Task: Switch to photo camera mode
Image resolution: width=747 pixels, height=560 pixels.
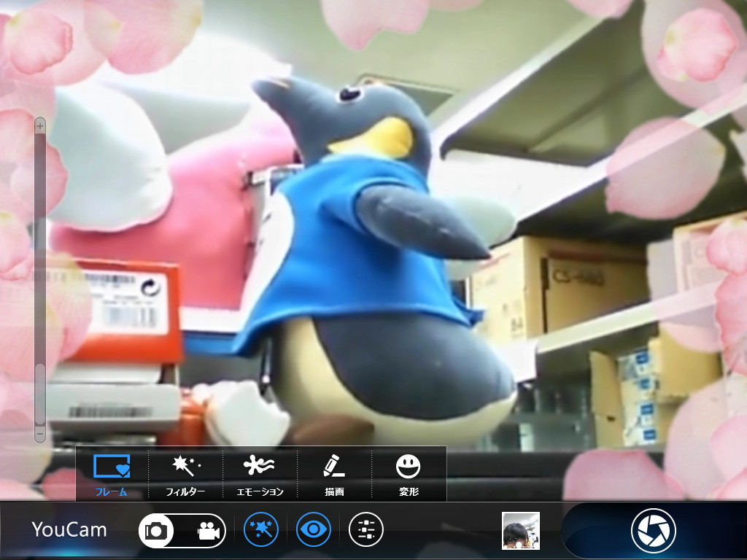Action: [156, 531]
